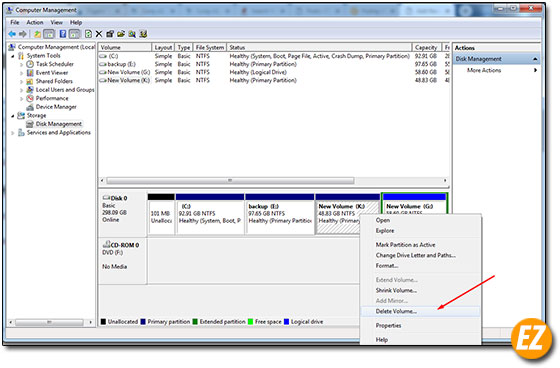
Task: Click the Event Viewer icon in tree
Action: coord(30,73)
